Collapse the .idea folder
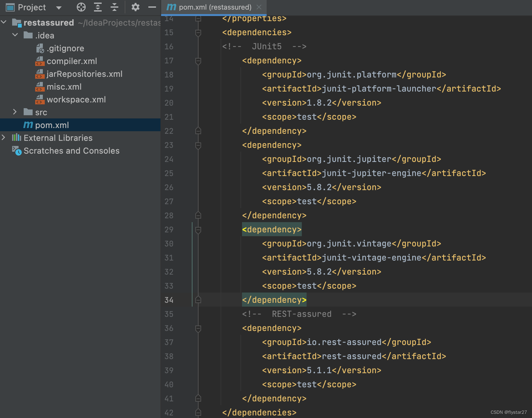Screen dimensions: 532x418 click(15, 35)
